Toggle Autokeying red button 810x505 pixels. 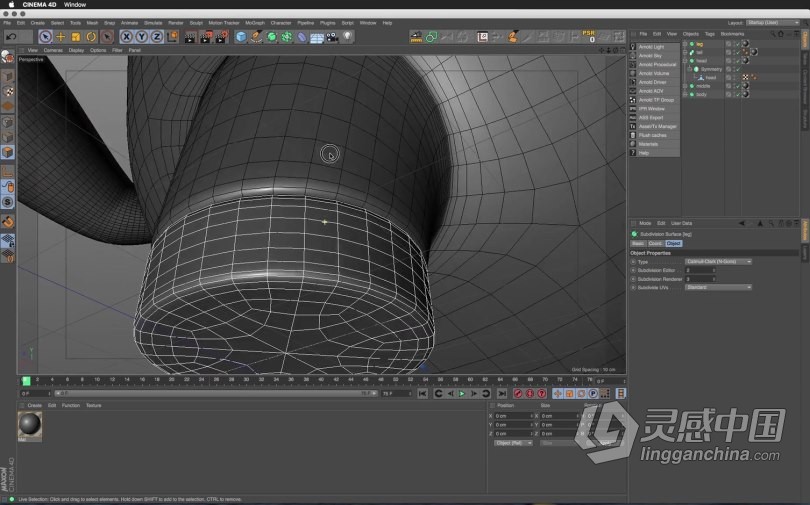[x=529, y=393]
